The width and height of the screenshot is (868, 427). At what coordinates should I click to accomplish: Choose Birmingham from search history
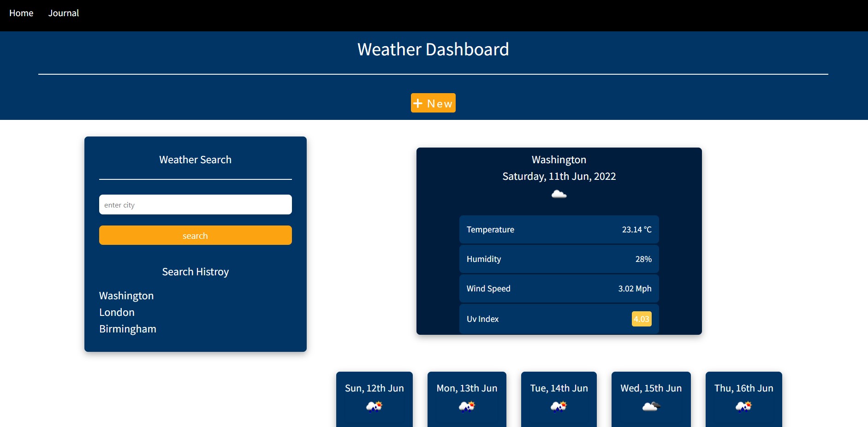point(128,329)
